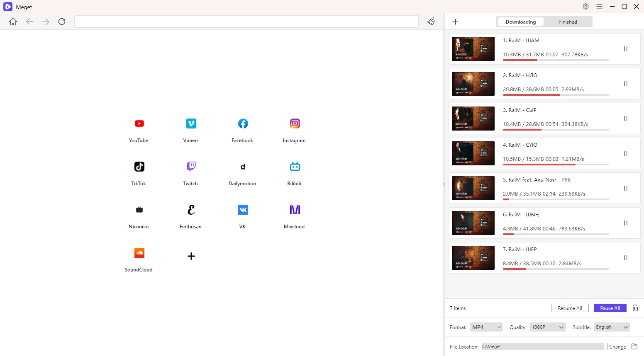Click the '7 items' count label

pyautogui.click(x=458, y=308)
